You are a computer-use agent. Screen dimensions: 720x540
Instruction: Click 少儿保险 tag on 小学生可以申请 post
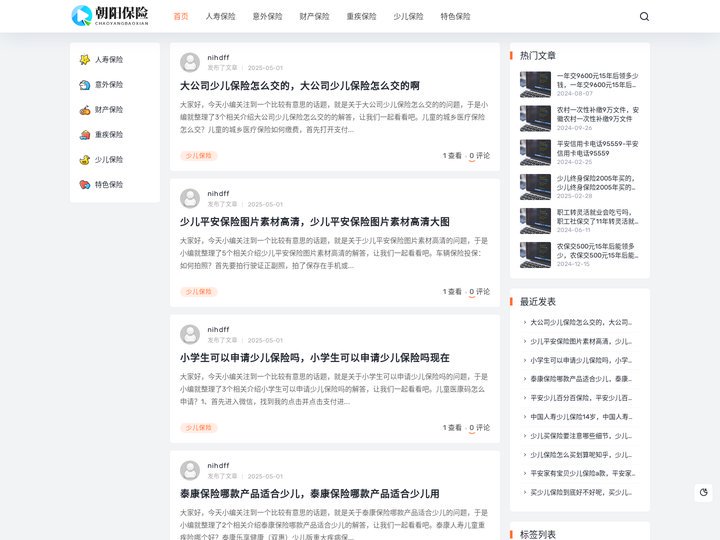tap(198, 428)
